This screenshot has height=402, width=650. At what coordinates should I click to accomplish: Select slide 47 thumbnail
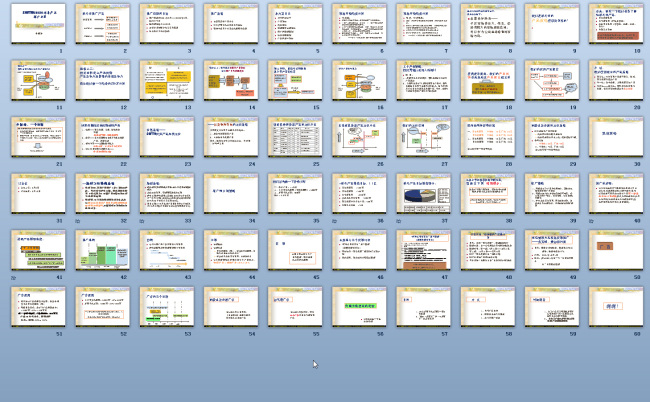click(423, 250)
